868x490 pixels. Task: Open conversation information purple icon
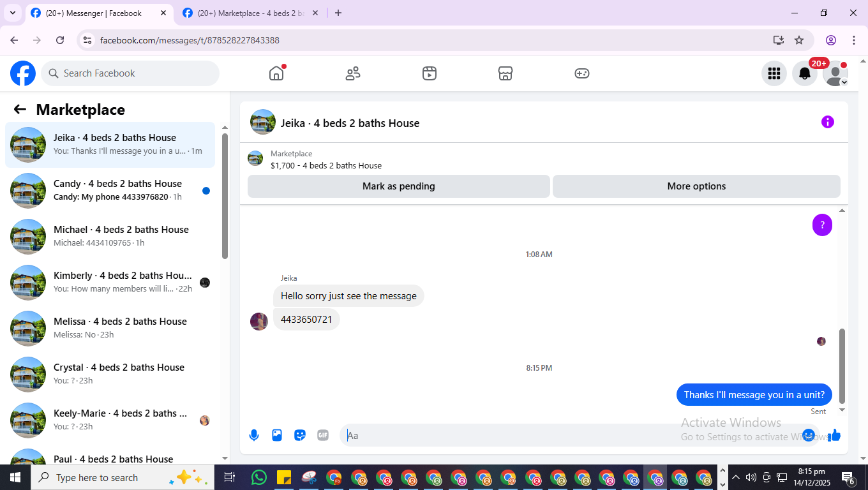point(828,122)
